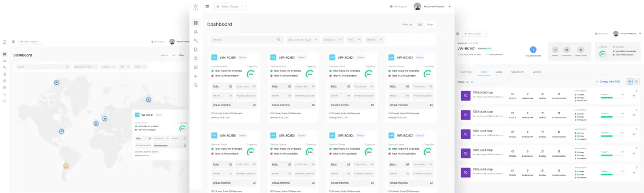Click the capacity gauge in map popup card
Viewport: 644px width, 193px height.
click(x=183, y=128)
